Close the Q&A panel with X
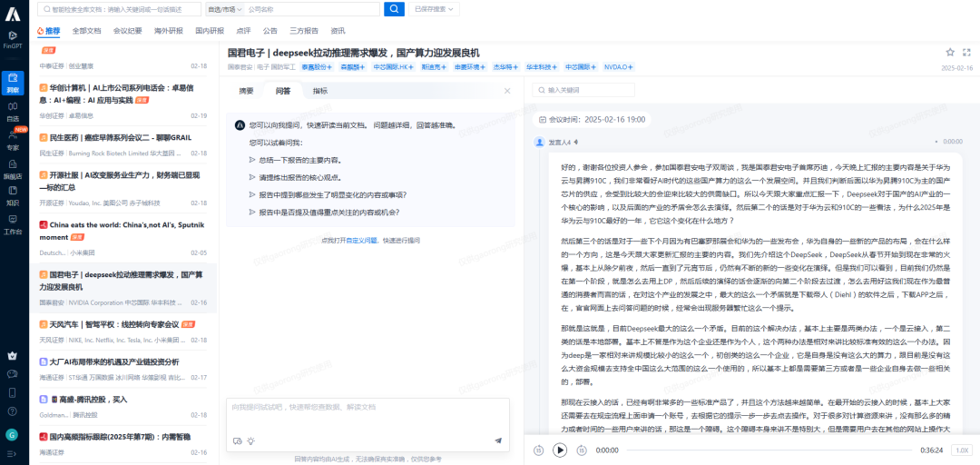 (x=507, y=91)
